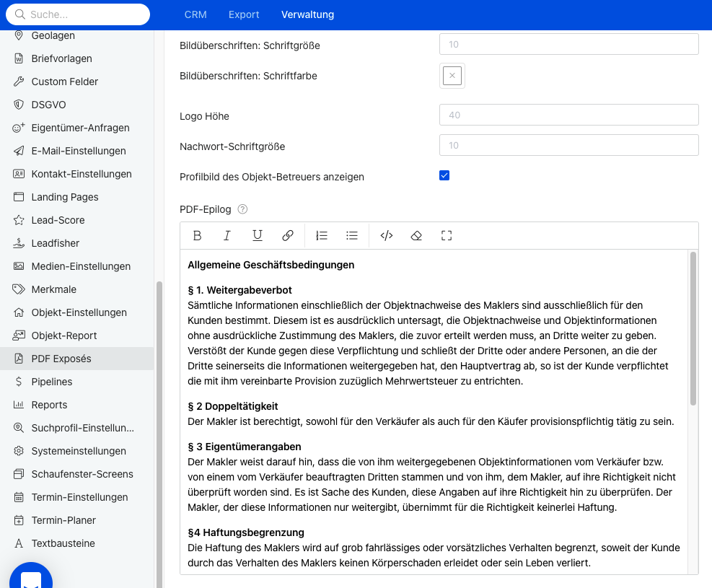Toggle bold formatting in the epilog editor
The height and width of the screenshot is (588, 712).
click(197, 236)
